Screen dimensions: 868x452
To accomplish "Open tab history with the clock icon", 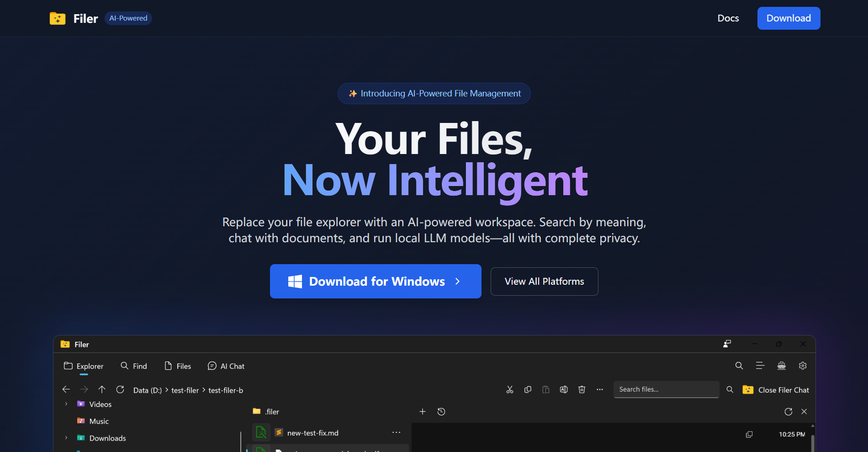I will tap(441, 411).
